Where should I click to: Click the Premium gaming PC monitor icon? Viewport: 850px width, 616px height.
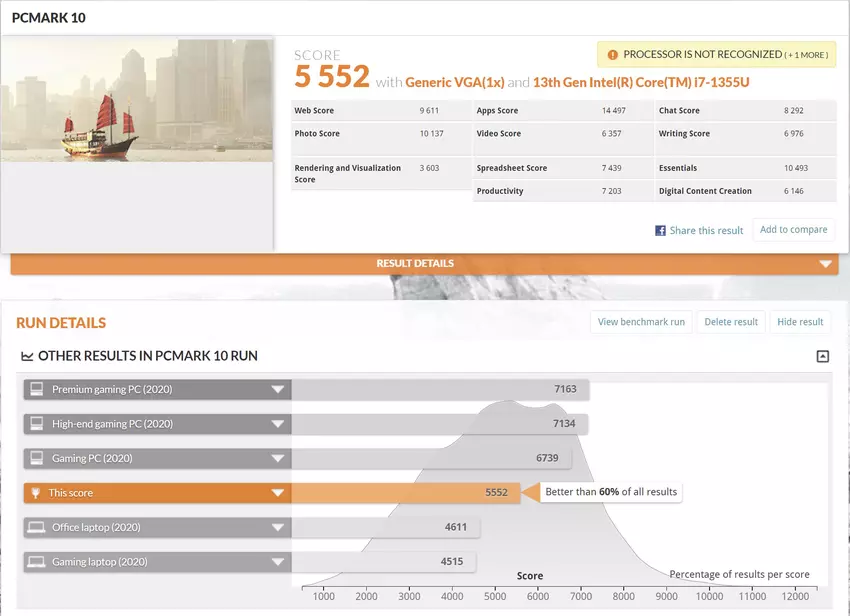tap(37, 389)
